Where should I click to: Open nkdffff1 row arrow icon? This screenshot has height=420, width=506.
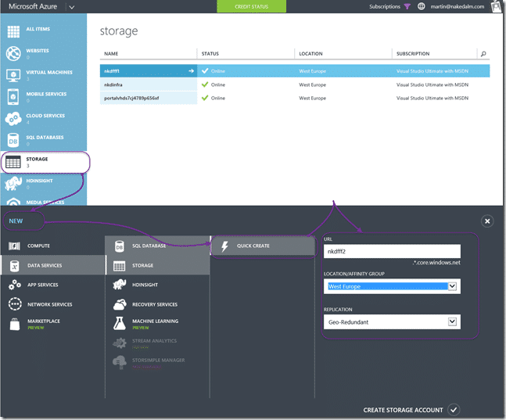(x=191, y=70)
